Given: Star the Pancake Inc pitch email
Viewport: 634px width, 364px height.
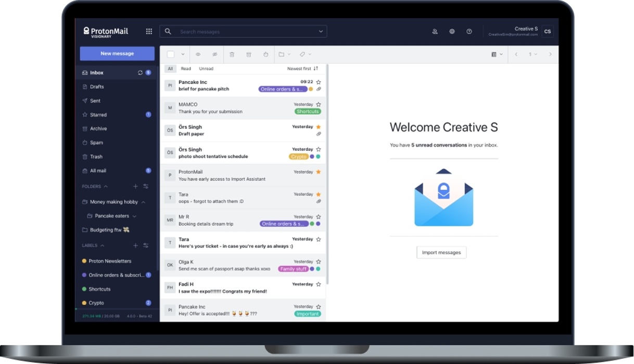Looking at the screenshot, I should tap(318, 82).
